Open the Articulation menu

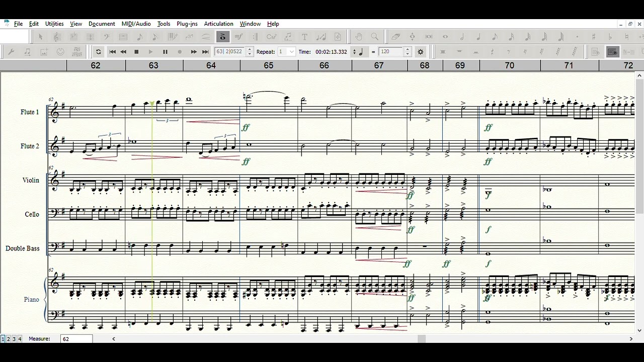click(x=218, y=24)
